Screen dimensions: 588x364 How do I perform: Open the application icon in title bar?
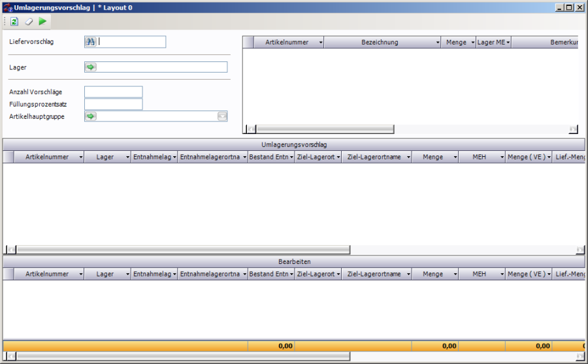pyautogui.click(x=7, y=7)
